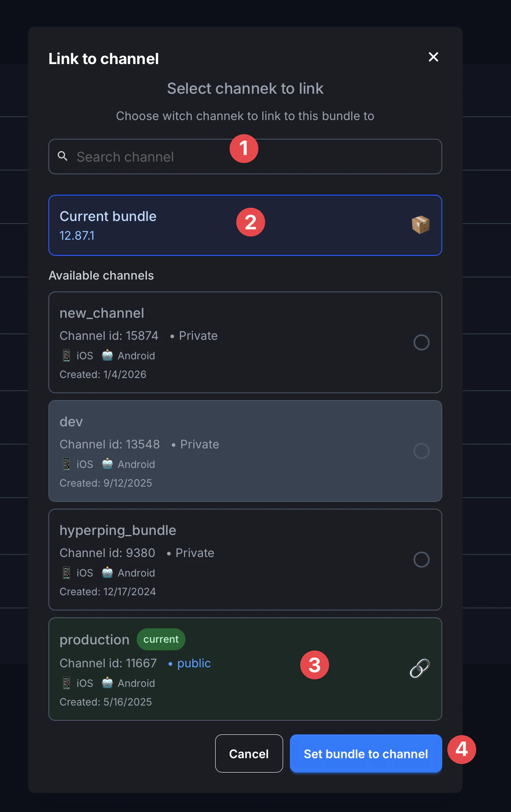Screen dimensions: 511x812
Task: Click the annotation marker number 3
Action: tap(314, 665)
